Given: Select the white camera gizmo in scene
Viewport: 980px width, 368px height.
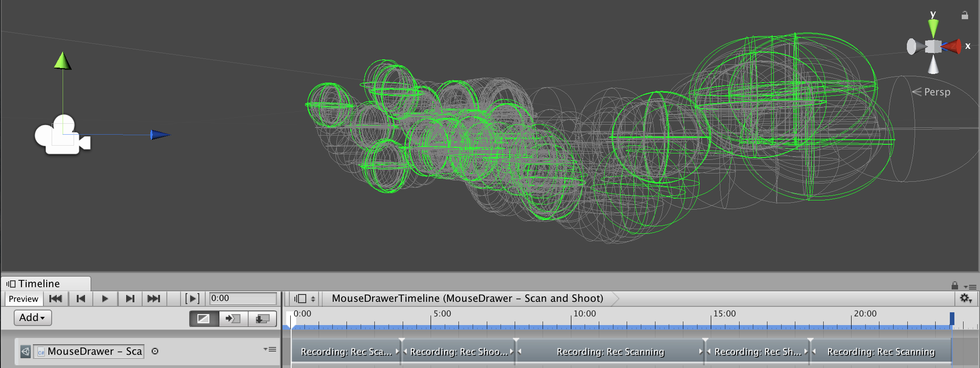Looking at the screenshot, I should [x=63, y=135].
